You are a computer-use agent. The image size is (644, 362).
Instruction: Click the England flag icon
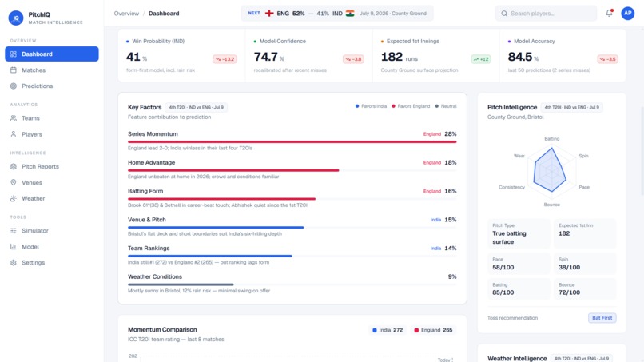269,13
